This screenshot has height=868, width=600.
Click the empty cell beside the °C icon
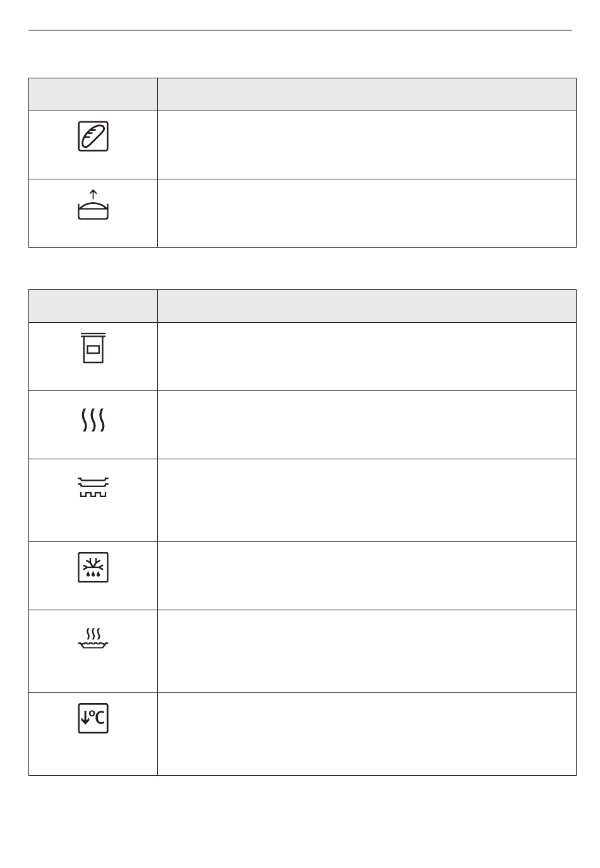(367, 734)
